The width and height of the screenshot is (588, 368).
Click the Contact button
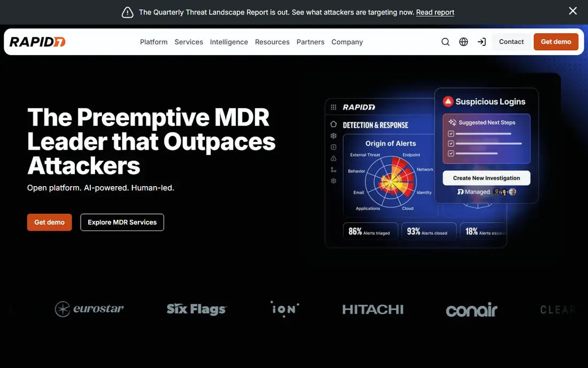[x=511, y=42]
